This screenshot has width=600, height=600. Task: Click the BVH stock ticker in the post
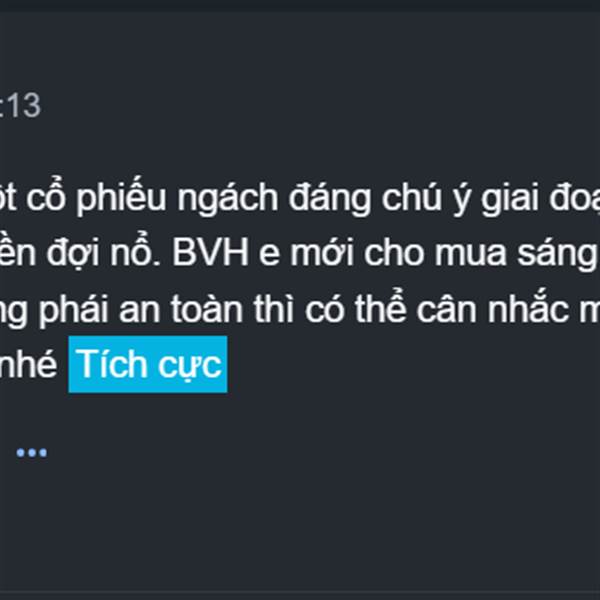(x=210, y=253)
